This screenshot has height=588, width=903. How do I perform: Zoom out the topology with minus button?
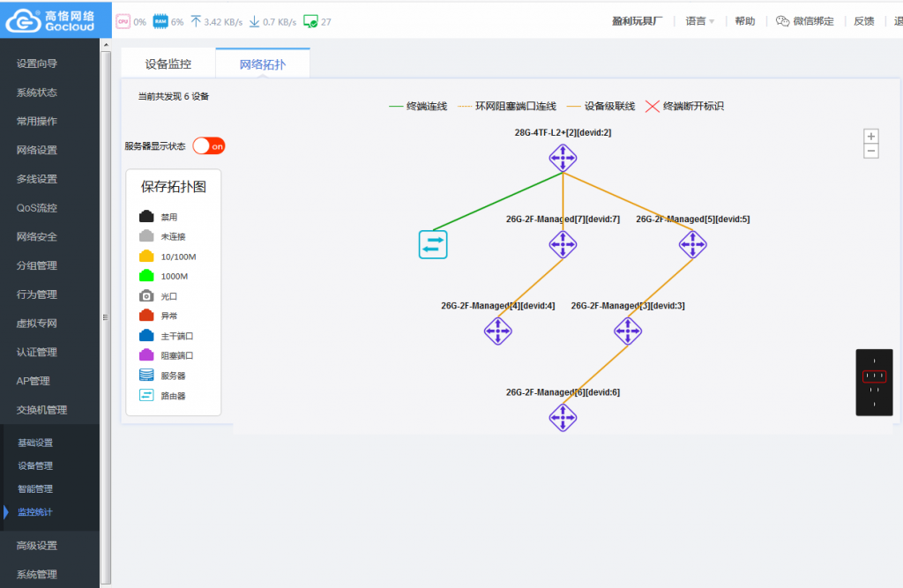pyautogui.click(x=871, y=151)
